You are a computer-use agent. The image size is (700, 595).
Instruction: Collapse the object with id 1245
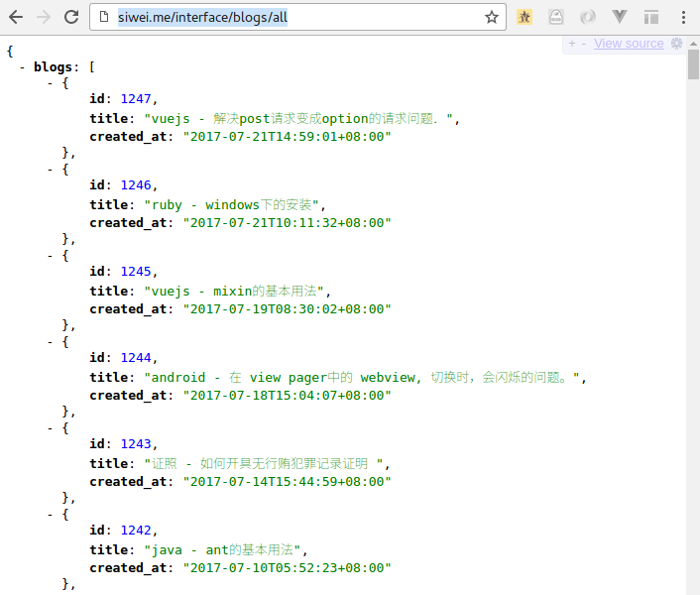(x=52, y=256)
